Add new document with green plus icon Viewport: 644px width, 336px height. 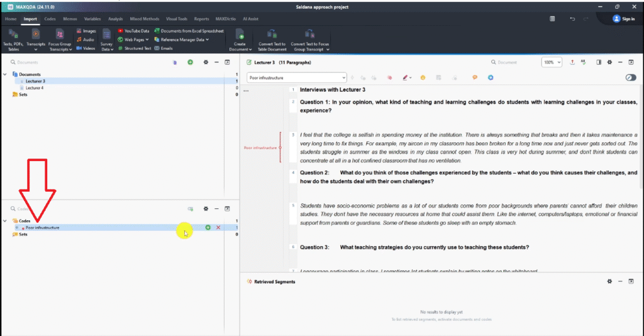(x=190, y=62)
